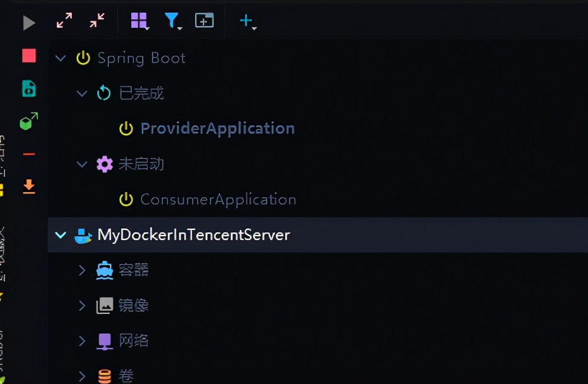Click the green deploy cube icon in sidebar
This screenshot has width=588, height=384.
click(x=27, y=123)
